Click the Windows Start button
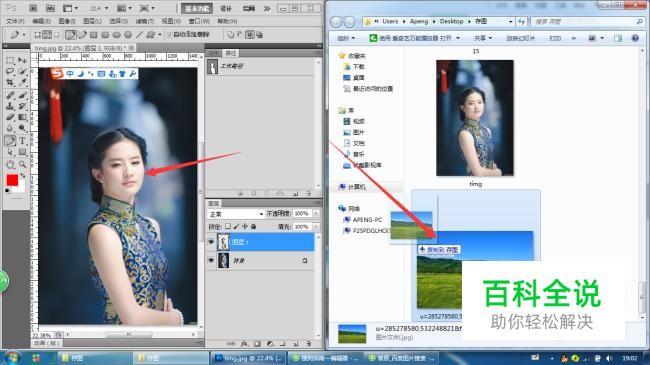650x365 pixels. [11, 358]
